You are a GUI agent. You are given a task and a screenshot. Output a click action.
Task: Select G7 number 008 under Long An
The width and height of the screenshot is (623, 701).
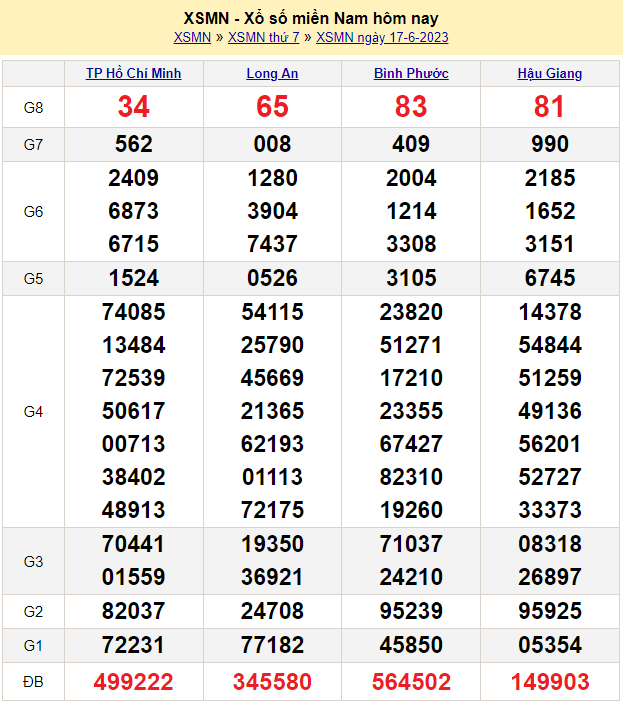[272, 144]
